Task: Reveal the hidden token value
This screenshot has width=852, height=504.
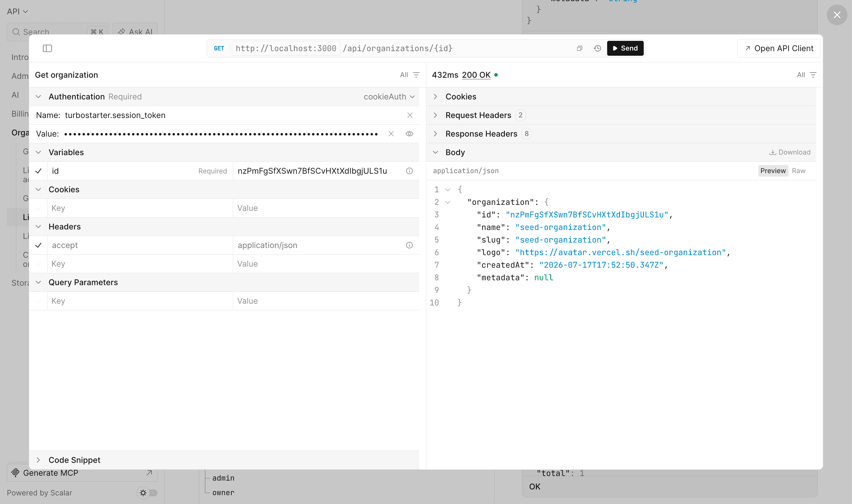Action: coord(409,134)
